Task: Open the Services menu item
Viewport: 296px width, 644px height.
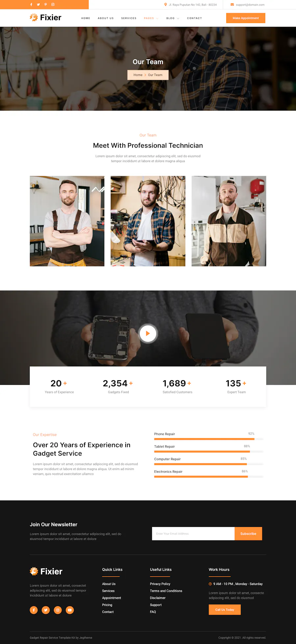Action: click(129, 18)
